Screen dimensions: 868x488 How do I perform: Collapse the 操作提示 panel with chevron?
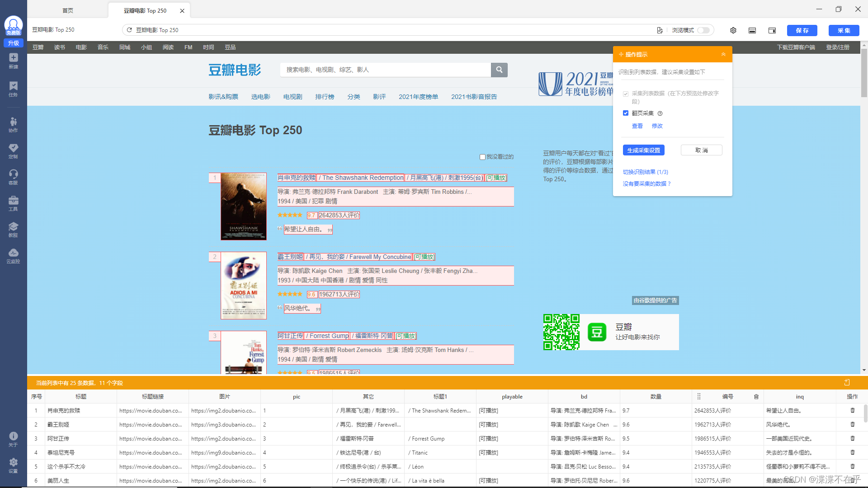coord(723,54)
